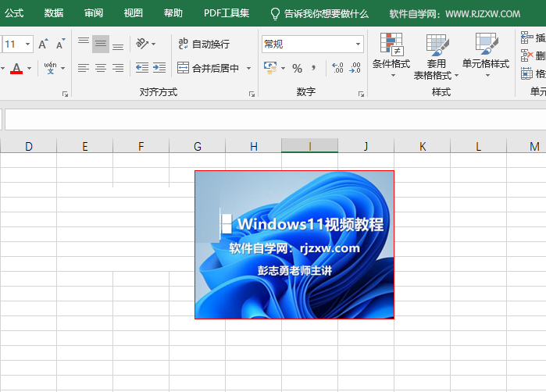Open 对齐方式 dialog launcher

click(x=252, y=94)
